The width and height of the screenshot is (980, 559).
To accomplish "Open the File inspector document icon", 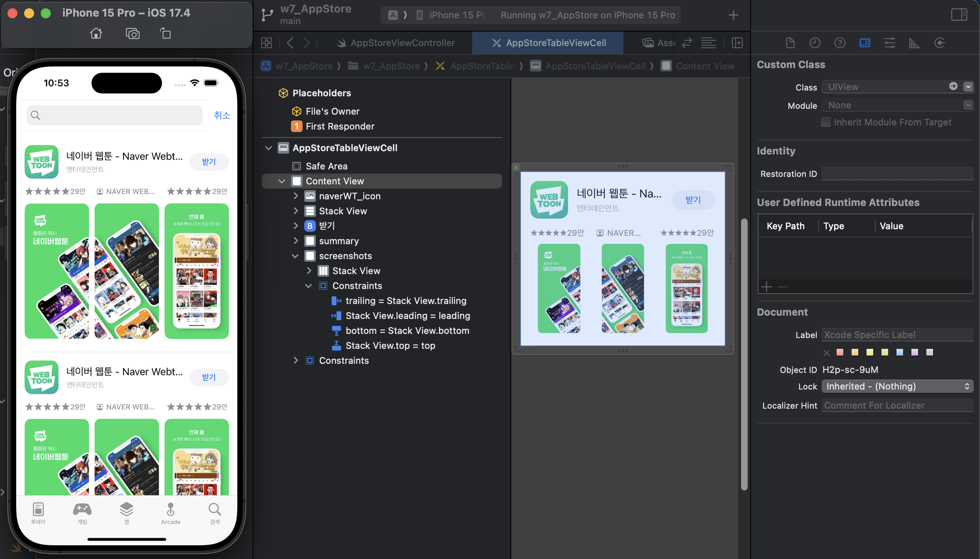I will pyautogui.click(x=790, y=43).
